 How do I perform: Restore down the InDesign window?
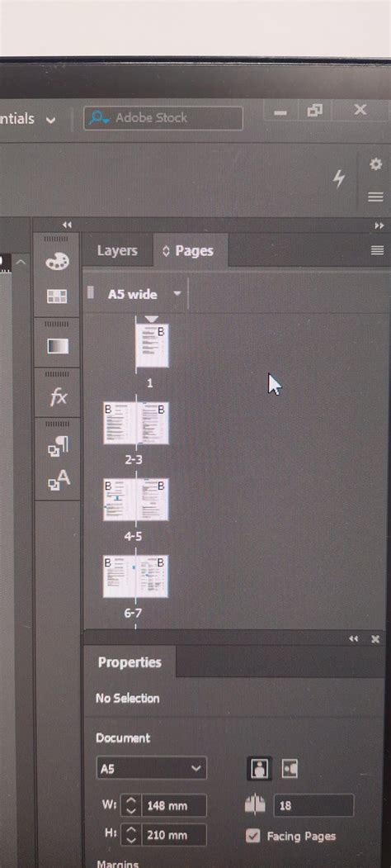click(x=314, y=111)
